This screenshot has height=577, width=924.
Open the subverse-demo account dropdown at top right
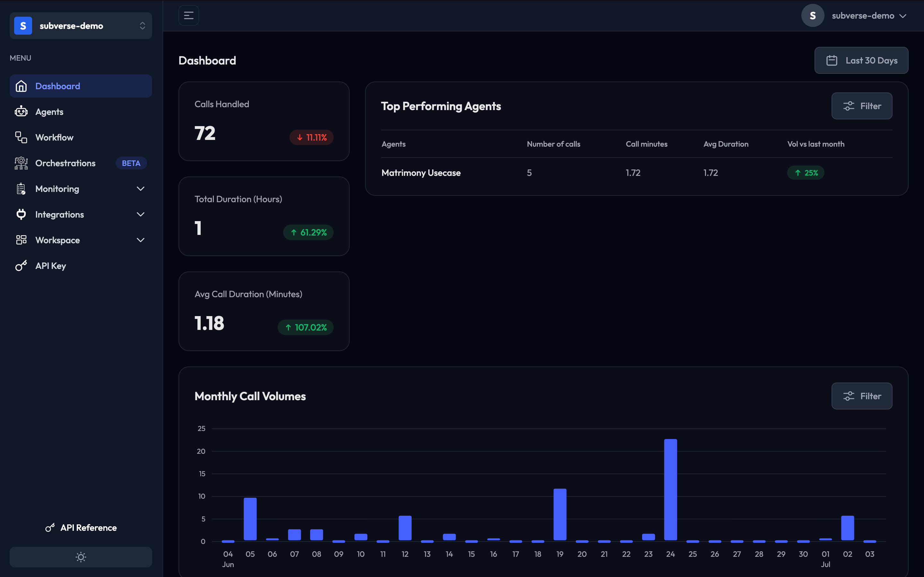854,16
